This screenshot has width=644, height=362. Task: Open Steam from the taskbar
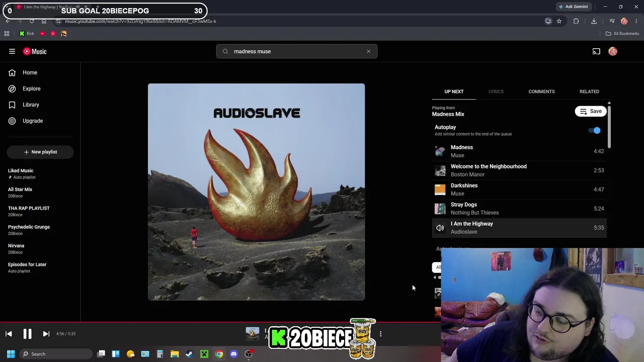pyautogui.click(x=189, y=354)
